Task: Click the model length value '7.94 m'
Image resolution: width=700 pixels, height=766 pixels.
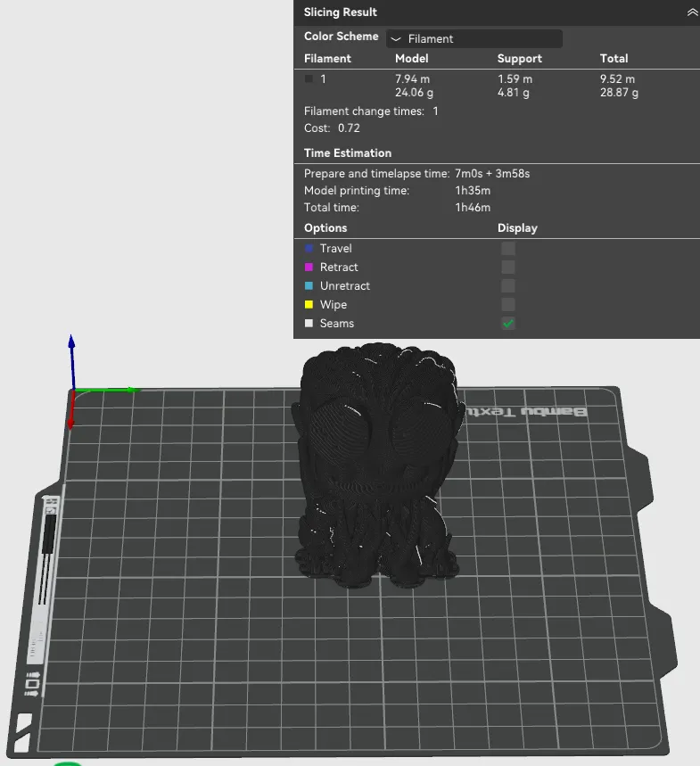Action: pyautogui.click(x=412, y=78)
